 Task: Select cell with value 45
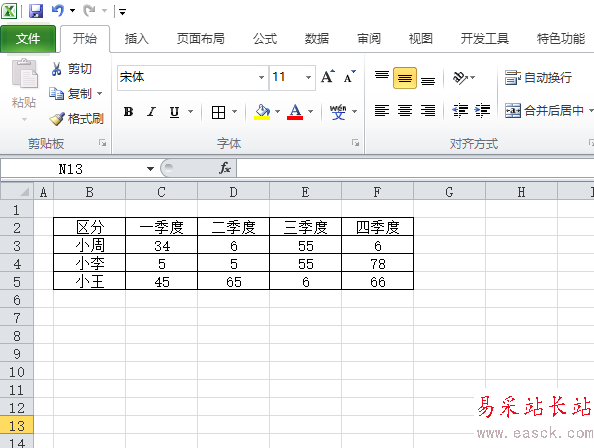(161, 281)
